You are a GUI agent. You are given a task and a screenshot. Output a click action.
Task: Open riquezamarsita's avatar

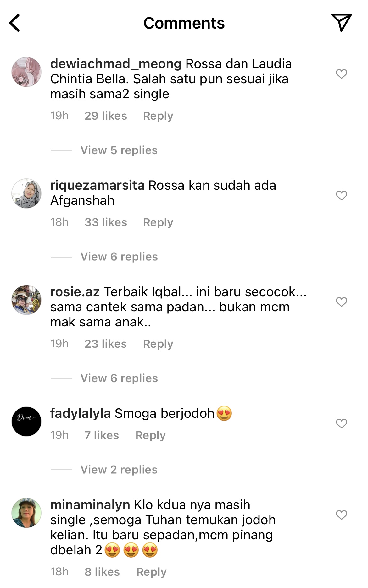tap(26, 193)
